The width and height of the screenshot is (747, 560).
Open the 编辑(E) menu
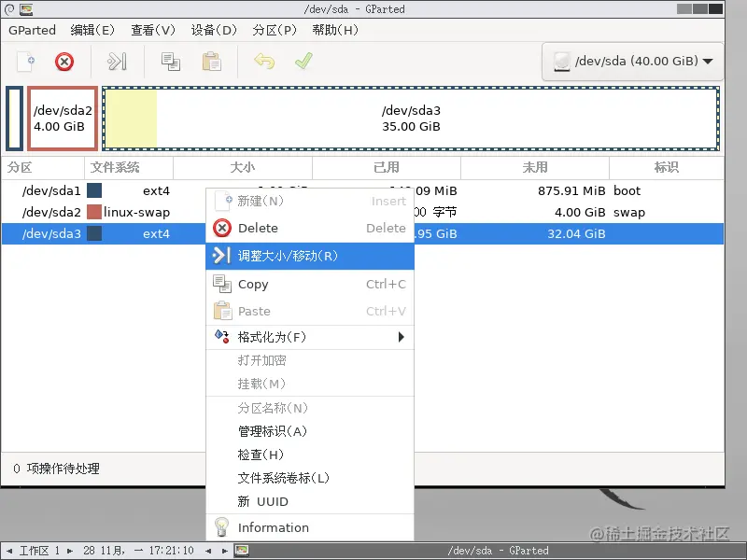(92, 30)
